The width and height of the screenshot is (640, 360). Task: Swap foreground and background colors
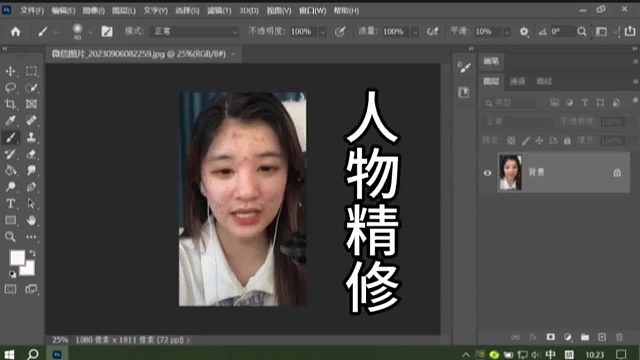tap(32, 253)
